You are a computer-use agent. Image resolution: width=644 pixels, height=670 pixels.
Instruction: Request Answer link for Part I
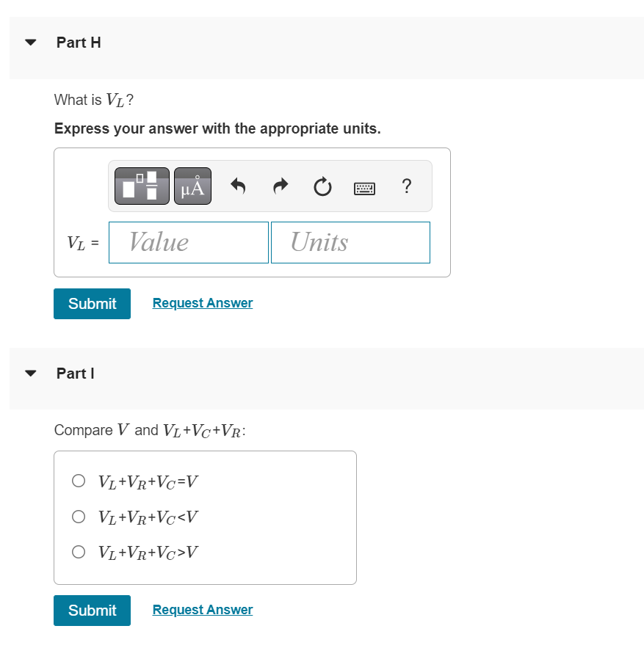pyautogui.click(x=203, y=610)
